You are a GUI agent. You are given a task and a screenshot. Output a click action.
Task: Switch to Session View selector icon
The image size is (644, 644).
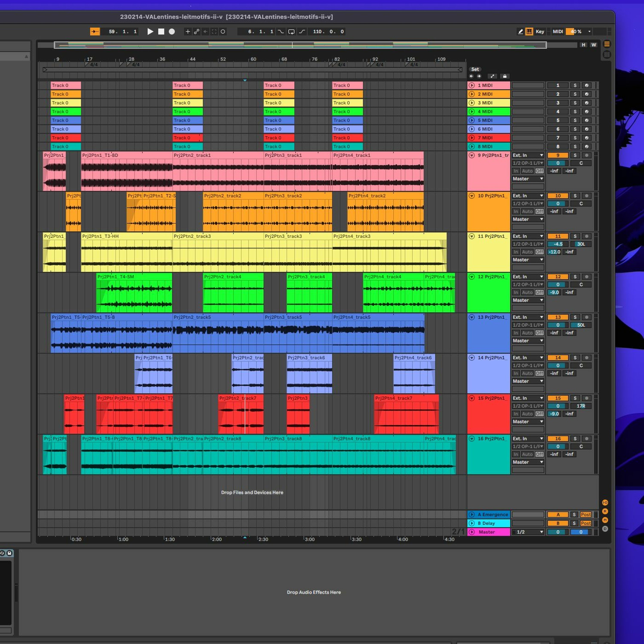(x=607, y=55)
